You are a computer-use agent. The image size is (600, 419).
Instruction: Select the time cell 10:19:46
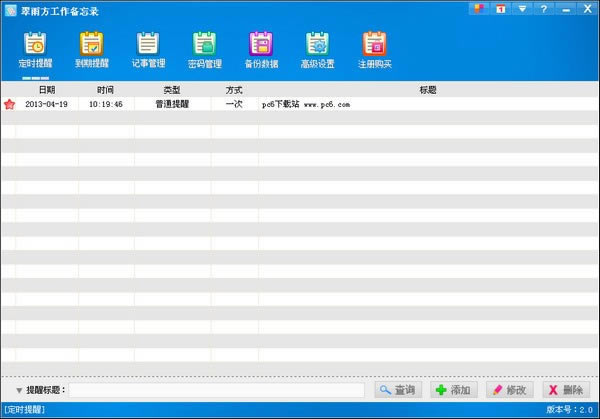[106, 104]
